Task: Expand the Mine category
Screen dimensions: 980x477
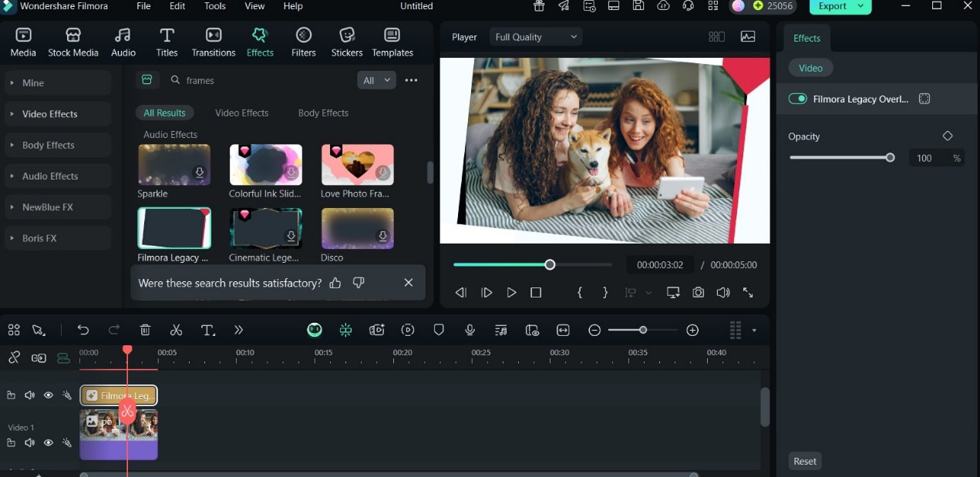Action: tap(58, 82)
